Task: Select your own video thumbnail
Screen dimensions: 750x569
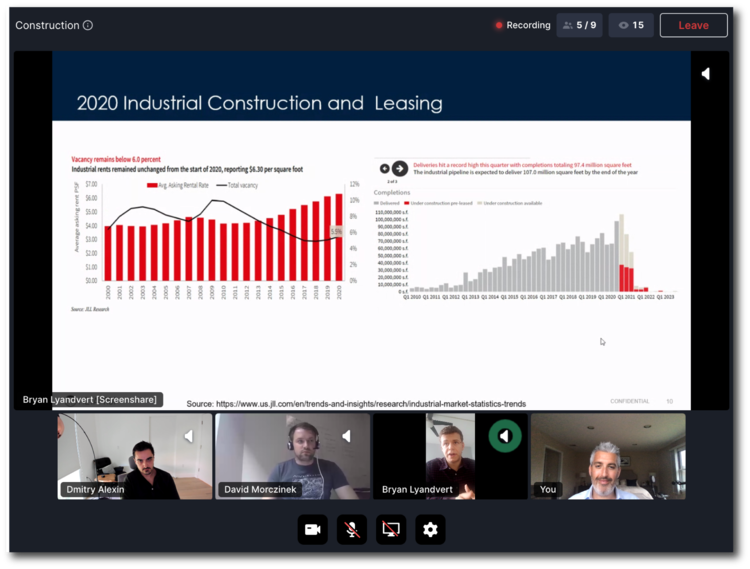Action: point(608,455)
